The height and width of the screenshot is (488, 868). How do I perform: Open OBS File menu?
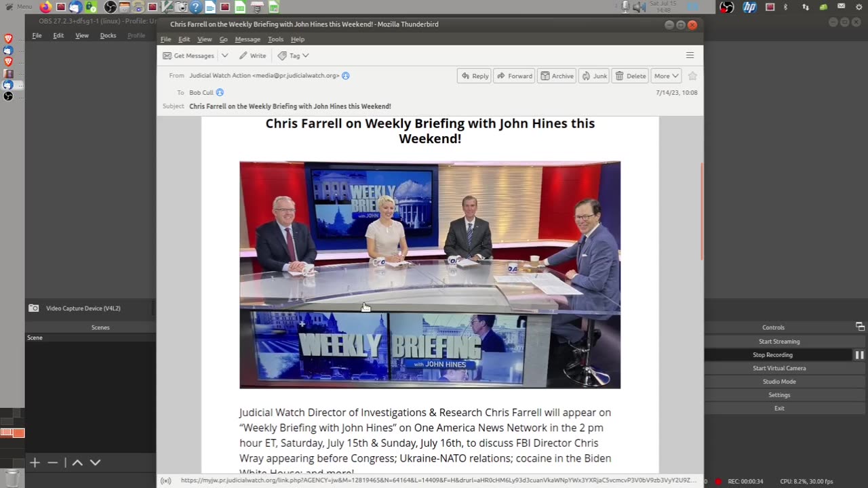coord(37,35)
